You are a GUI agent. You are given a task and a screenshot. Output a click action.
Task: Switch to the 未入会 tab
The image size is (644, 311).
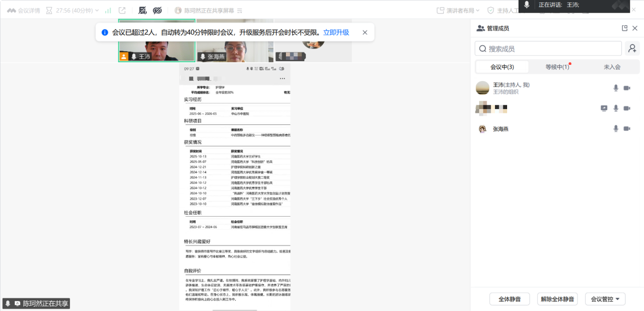[x=612, y=67]
